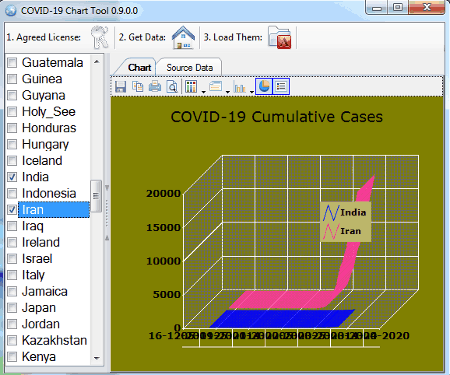Uncheck the India checkbox
Viewport: 450px width, 375px height.
click(x=12, y=177)
